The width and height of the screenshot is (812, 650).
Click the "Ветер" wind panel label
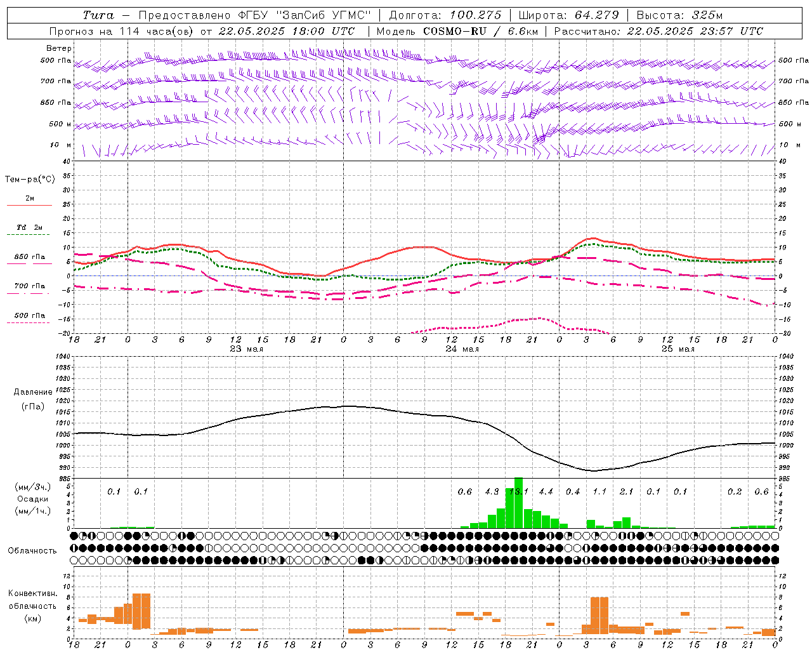pyautogui.click(x=59, y=48)
